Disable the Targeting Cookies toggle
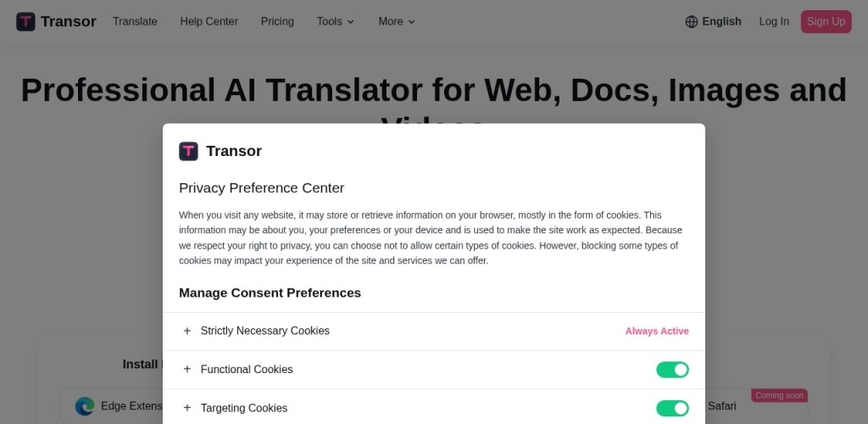 pyautogui.click(x=672, y=408)
